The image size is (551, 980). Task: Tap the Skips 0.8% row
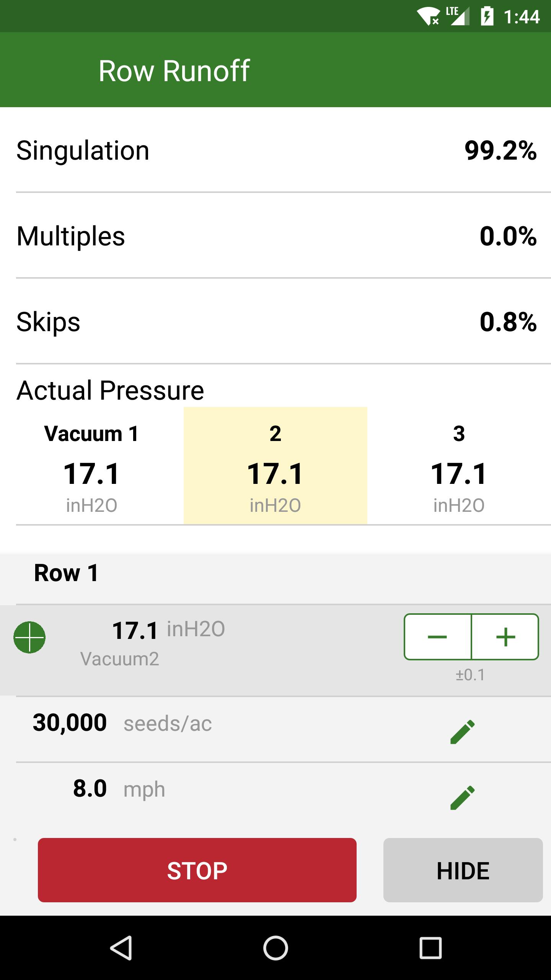pyautogui.click(x=275, y=322)
